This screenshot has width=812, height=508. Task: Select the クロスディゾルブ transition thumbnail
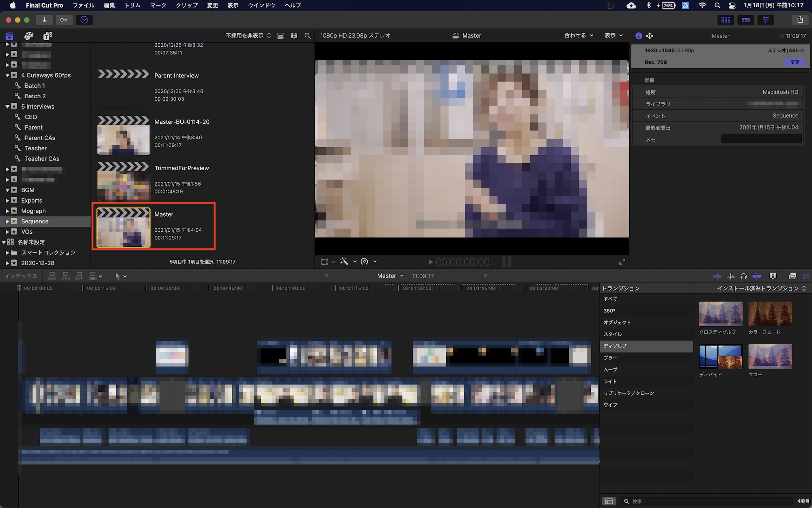point(721,314)
